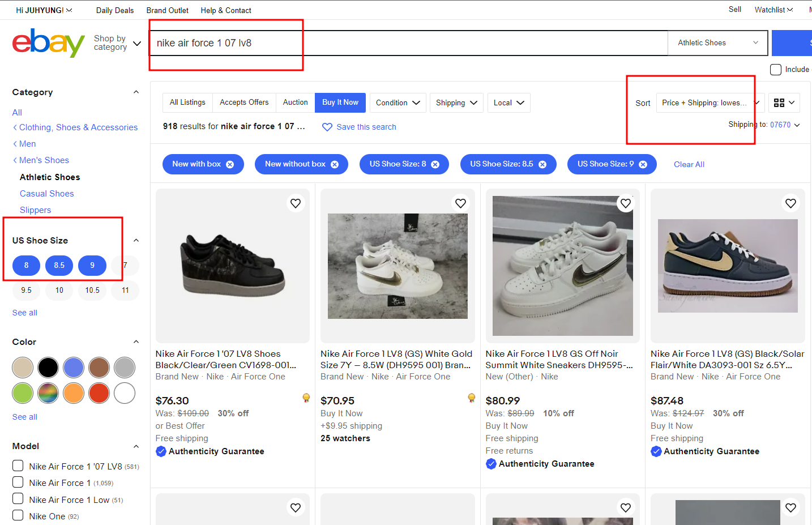Open the Brand Outlet page
812x525 pixels.
coord(168,10)
